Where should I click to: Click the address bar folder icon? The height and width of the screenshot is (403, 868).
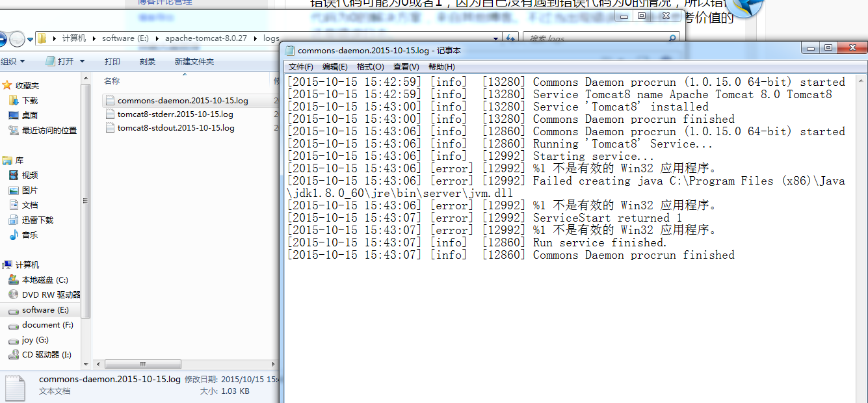(42, 38)
